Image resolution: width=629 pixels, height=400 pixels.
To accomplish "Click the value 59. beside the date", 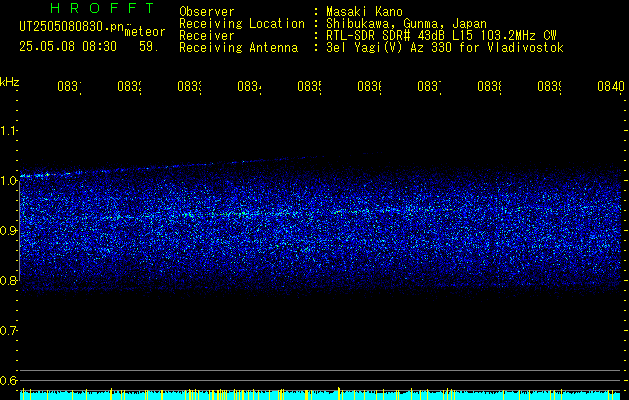I will pyautogui.click(x=149, y=47).
